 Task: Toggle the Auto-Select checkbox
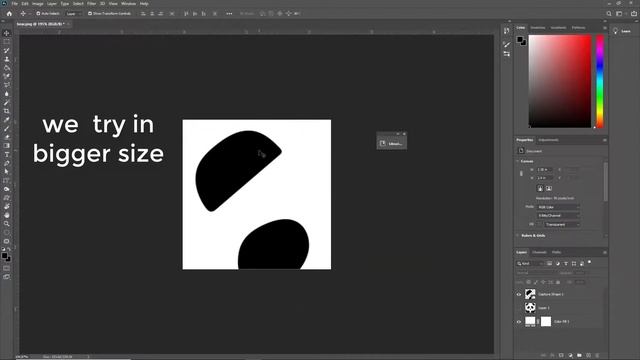point(38,13)
